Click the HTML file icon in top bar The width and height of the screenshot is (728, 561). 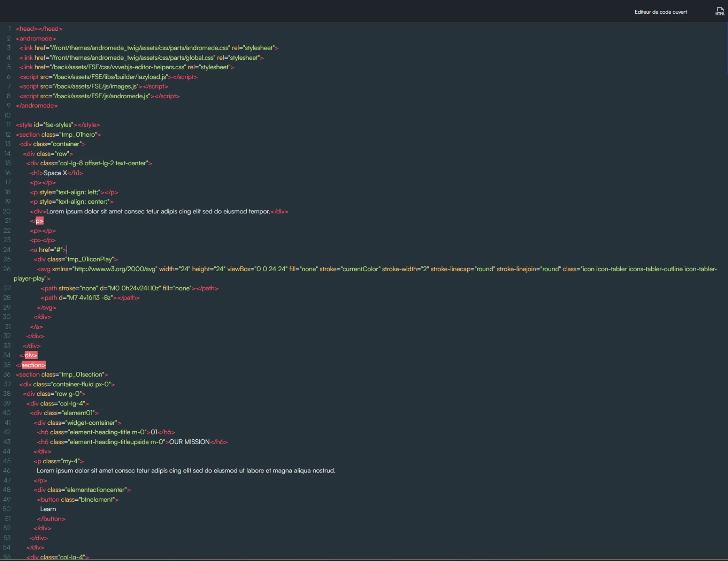pos(720,11)
